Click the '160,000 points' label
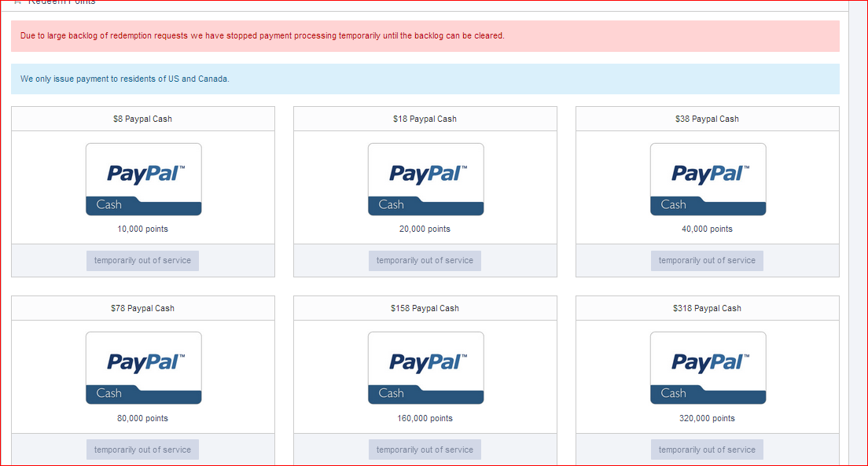868x466 pixels. pos(425,418)
